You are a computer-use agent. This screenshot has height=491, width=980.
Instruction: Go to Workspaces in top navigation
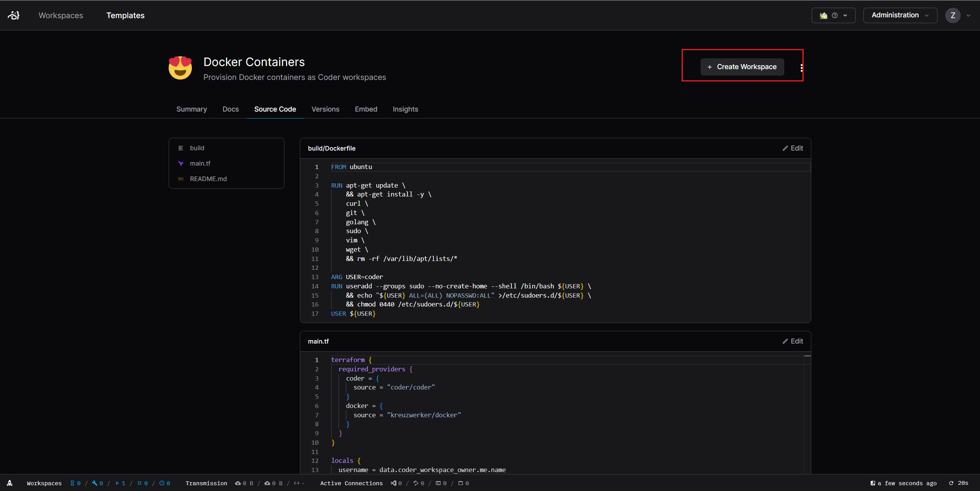[61, 15]
